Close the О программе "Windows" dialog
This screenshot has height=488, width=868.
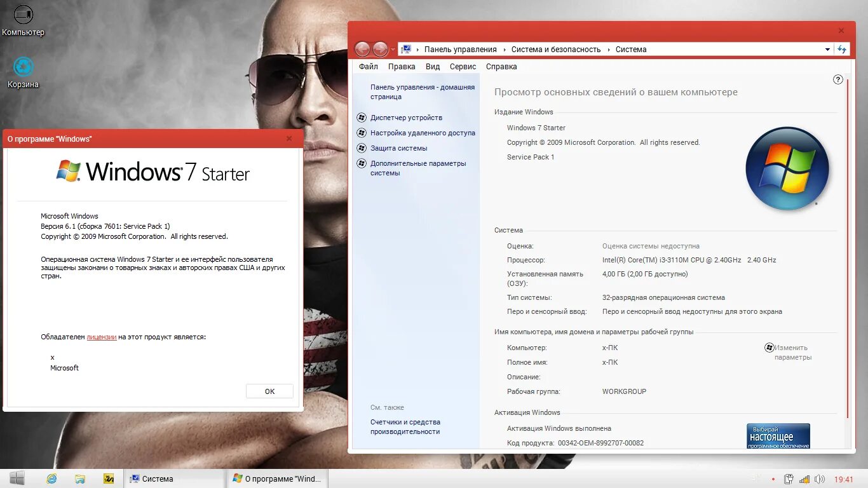289,139
